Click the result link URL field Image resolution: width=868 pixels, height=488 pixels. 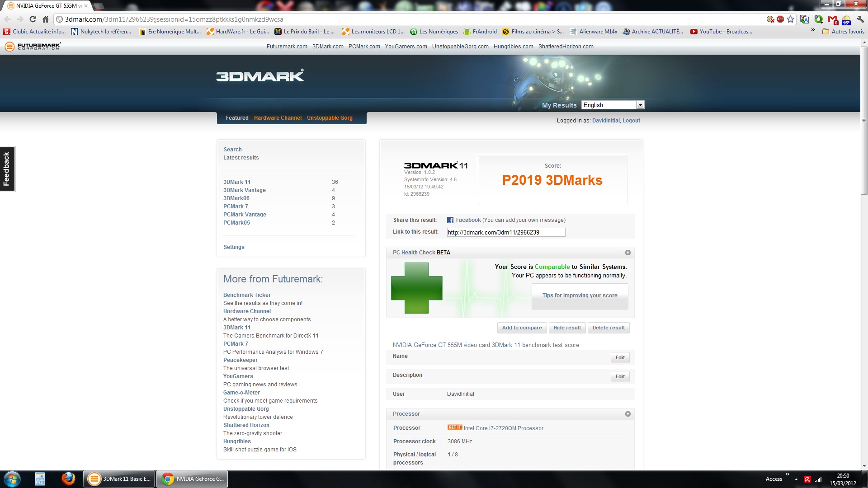pos(506,232)
